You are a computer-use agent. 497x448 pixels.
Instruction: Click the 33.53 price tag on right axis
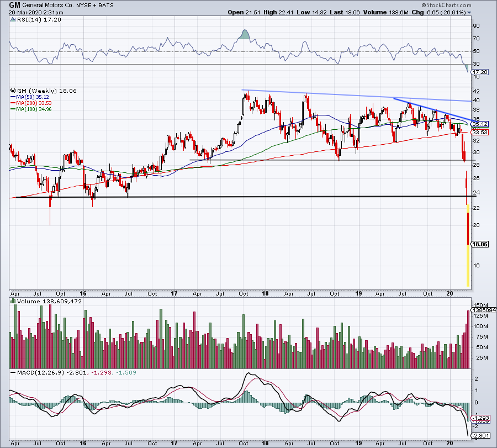(480, 132)
